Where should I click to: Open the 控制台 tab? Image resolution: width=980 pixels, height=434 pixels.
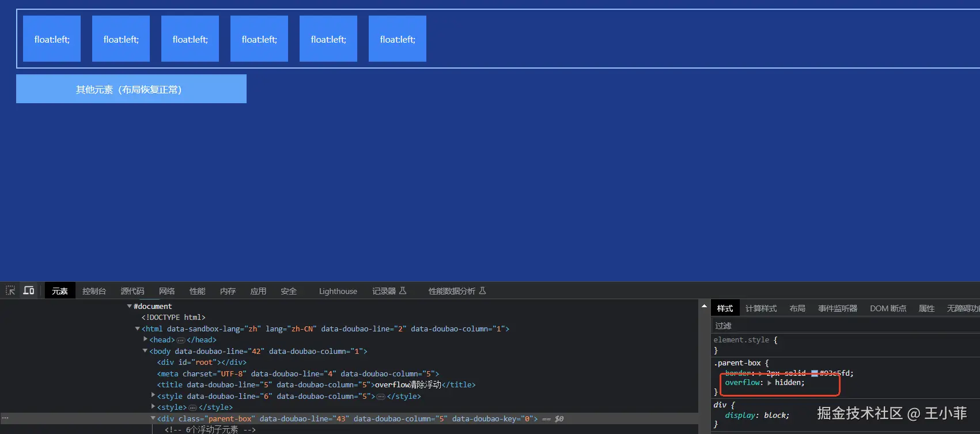(94, 291)
